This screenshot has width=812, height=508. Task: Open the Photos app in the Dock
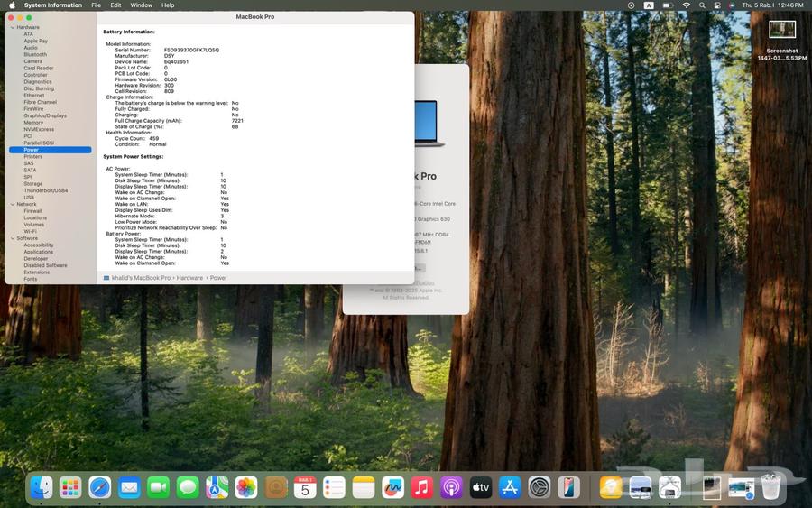pos(246,487)
